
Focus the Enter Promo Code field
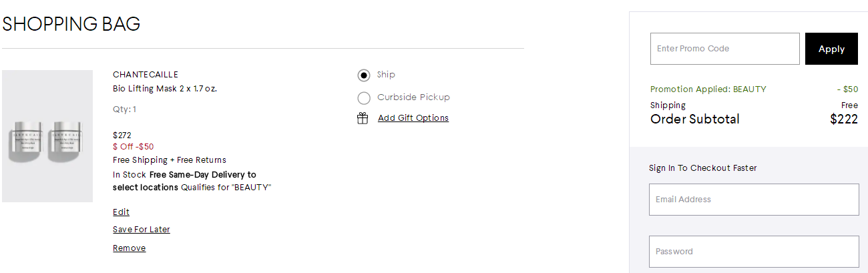click(x=725, y=49)
